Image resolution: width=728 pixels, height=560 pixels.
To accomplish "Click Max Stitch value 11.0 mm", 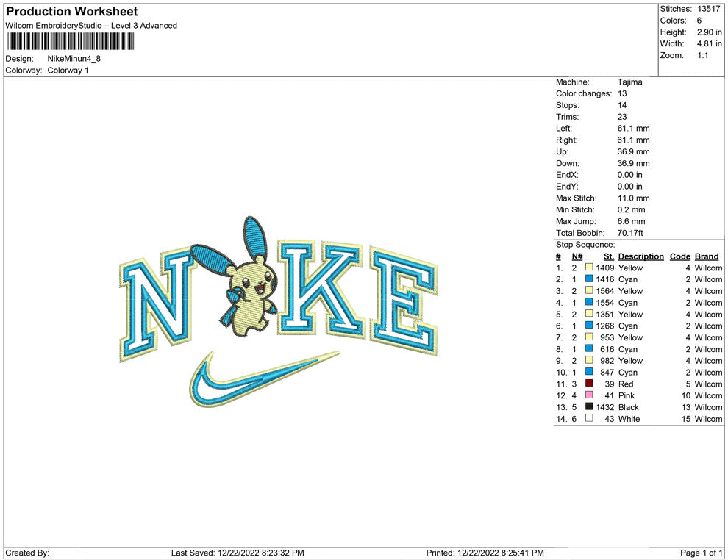I will tap(633, 198).
